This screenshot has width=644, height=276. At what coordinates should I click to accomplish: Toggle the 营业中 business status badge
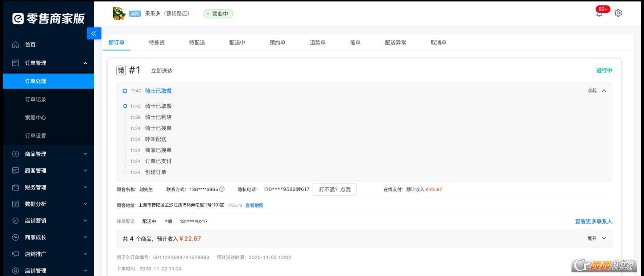pyautogui.click(x=218, y=14)
